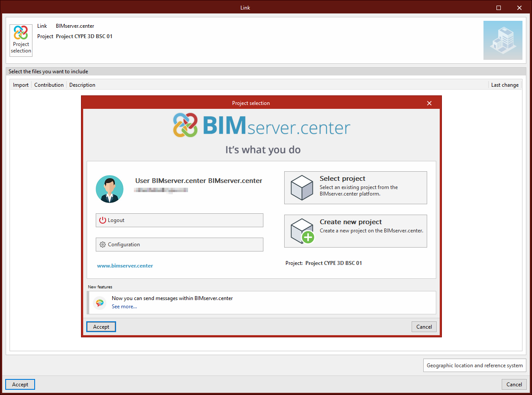Open See more... new features link
532x395 pixels.
124,307
